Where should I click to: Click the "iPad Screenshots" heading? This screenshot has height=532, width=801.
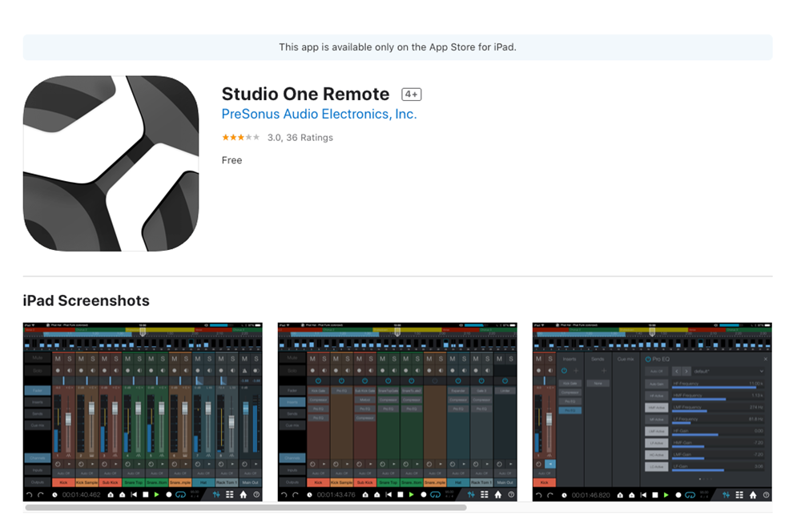[x=87, y=300]
